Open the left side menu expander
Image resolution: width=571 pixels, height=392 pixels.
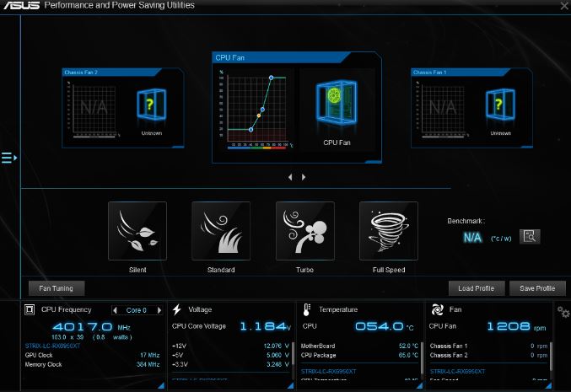coord(9,158)
